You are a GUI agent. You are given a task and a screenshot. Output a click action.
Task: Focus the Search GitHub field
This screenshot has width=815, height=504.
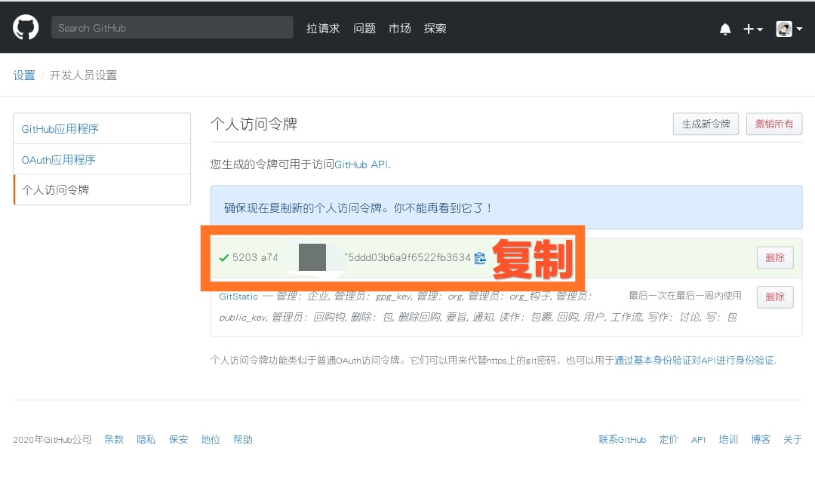[x=172, y=28]
